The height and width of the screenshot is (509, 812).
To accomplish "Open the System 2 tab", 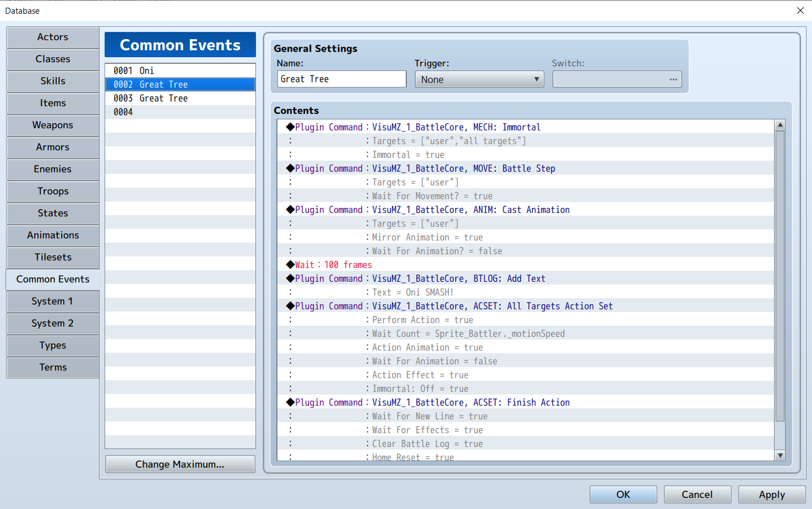I will [x=53, y=324].
